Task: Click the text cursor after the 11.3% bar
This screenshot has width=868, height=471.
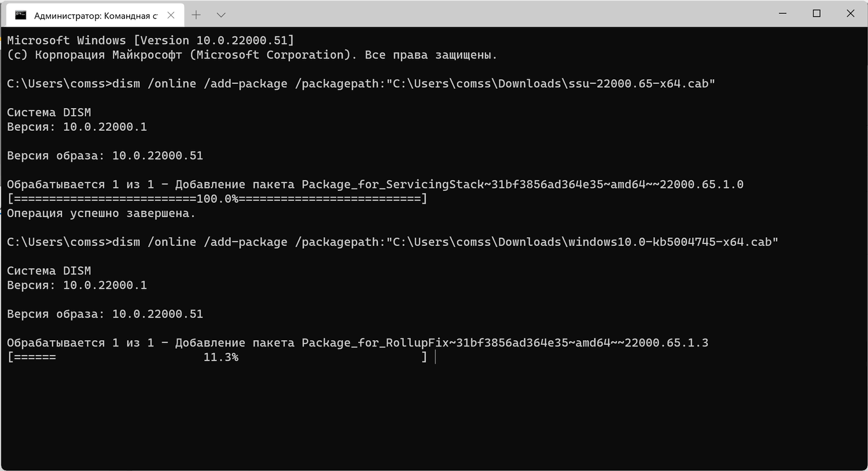Action: pos(435,358)
